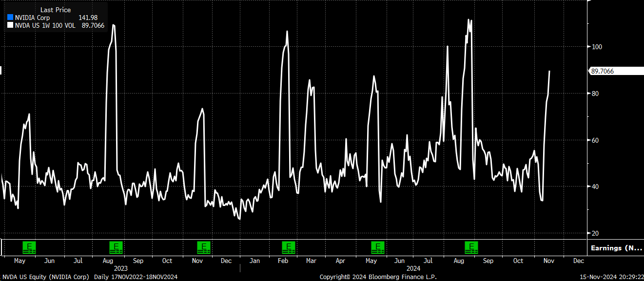Click 'NVDA US Equity (NVIDIA Corp)' footer text
The height and width of the screenshot is (281, 644).
[x=45, y=277]
